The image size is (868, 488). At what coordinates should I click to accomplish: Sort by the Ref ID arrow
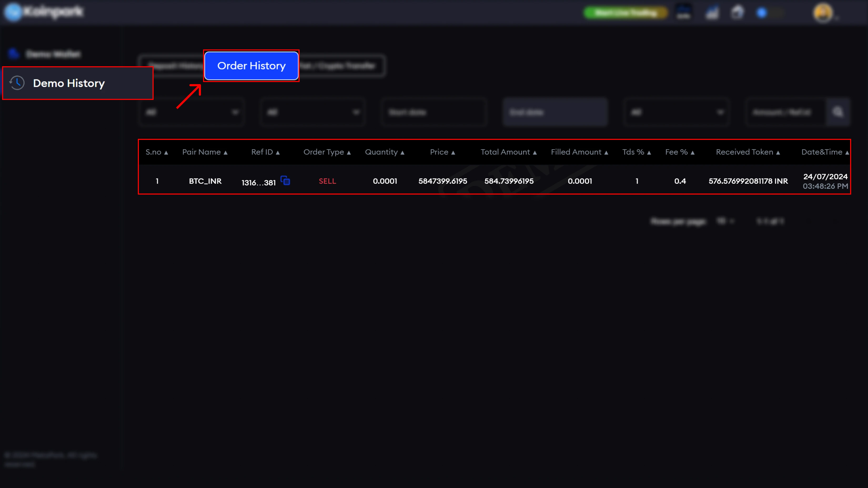point(278,152)
